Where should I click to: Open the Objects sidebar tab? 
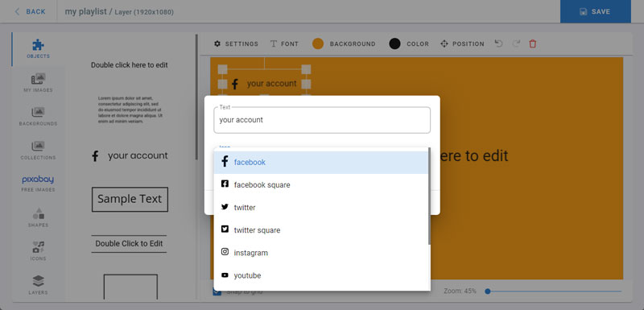click(x=38, y=49)
